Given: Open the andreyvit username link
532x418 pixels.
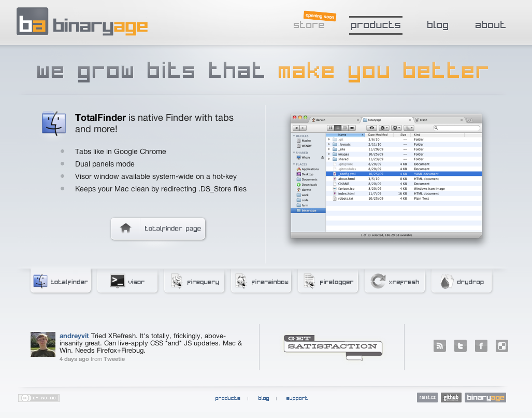Looking at the screenshot, I should point(74,336).
